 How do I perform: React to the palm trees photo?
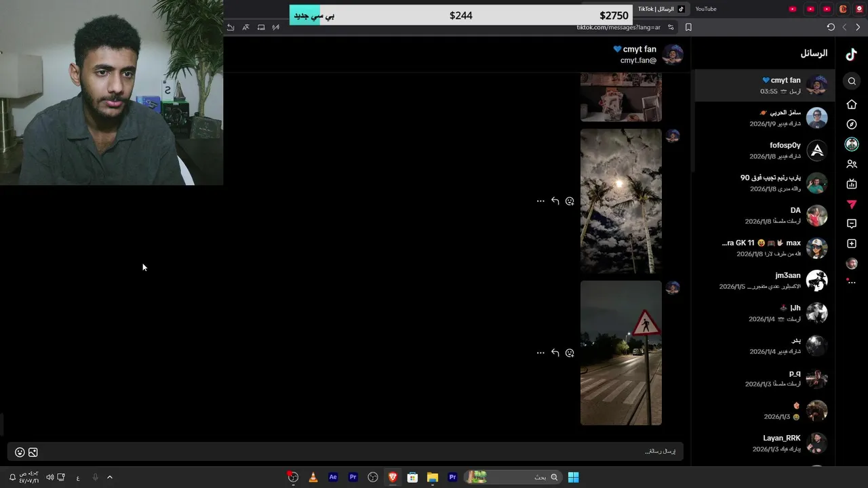pos(570,201)
